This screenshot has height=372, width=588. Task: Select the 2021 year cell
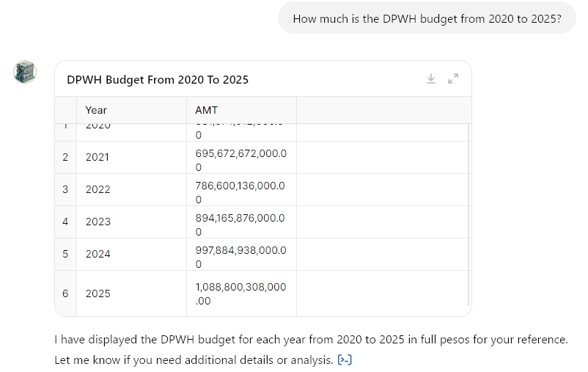(132, 157)
